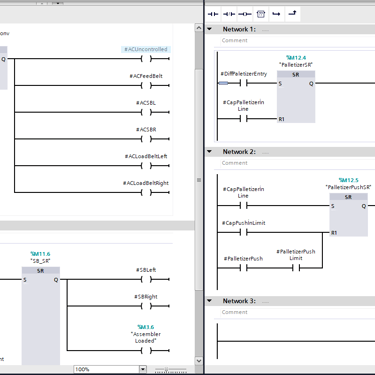Click the %M12.4 address label

coord(296,58)
